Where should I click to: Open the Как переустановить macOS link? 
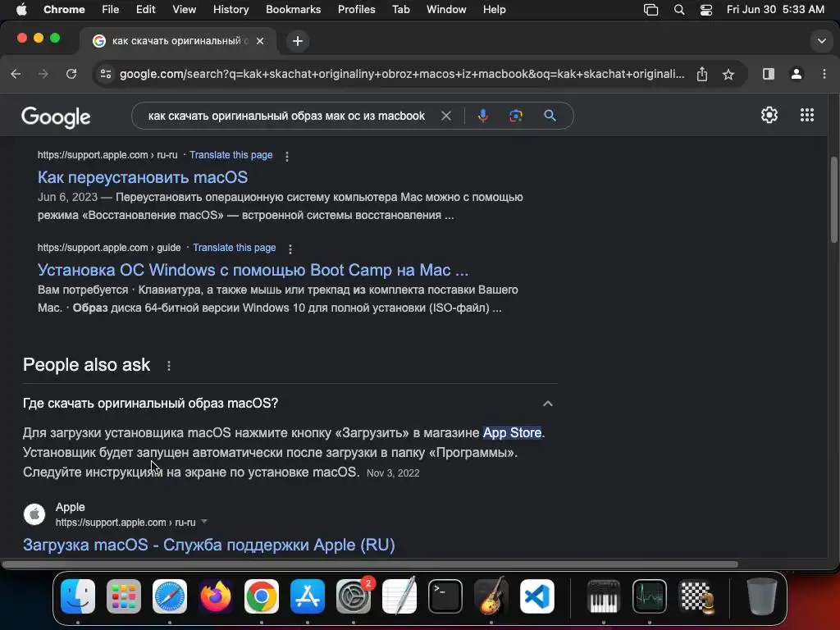point(143,177)
